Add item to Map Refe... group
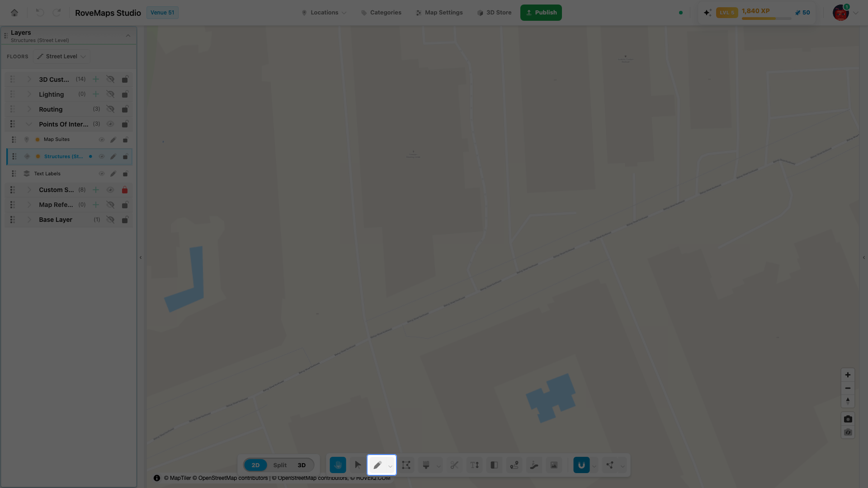 pos(96,205)
